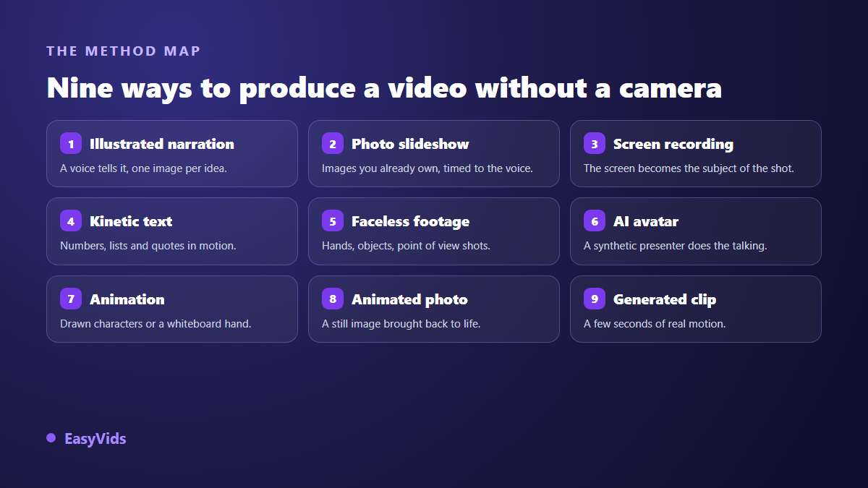Click the number 3 badge beside Screen recording
Viewport: 868px width, 488px height.
(595, 144)
